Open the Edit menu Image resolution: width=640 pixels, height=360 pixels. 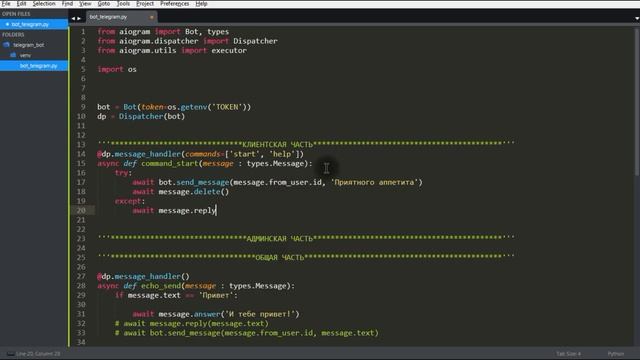[21, 4]
